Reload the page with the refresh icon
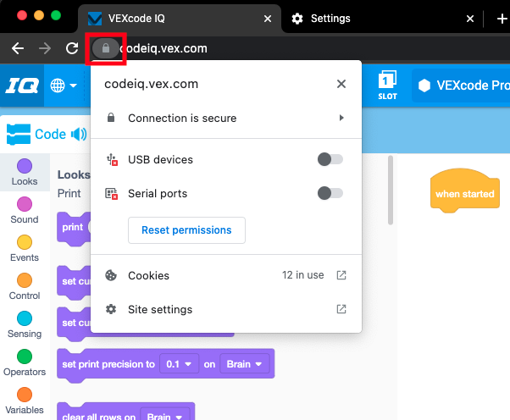 pyautogui.click(x=72, y=48)
